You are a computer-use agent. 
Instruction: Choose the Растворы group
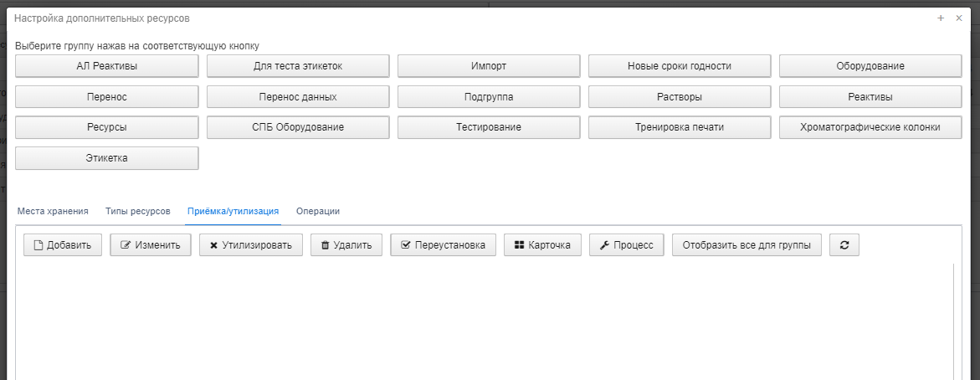680,97
